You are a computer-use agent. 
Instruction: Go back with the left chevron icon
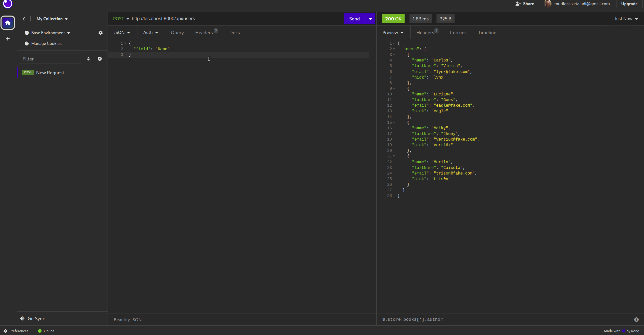(24, 19)
